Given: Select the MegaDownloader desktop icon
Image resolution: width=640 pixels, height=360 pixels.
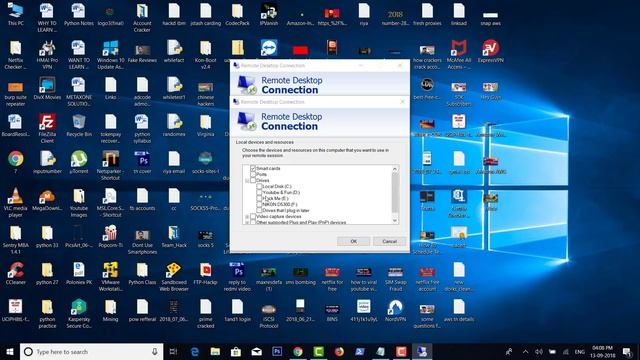Looking at the screenshot, I should click(x=47, y=199).
